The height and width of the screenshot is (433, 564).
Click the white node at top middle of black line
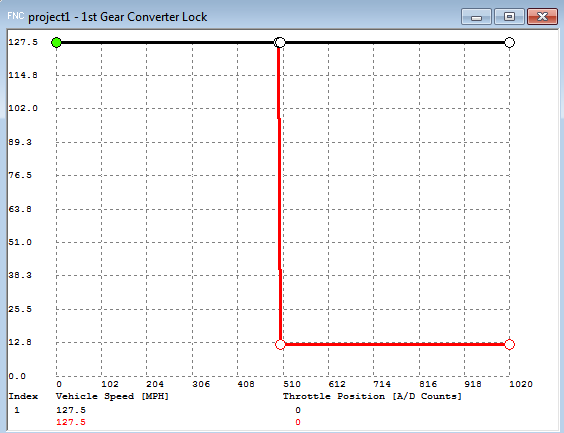pyautogui.click(x=279, y=42)
